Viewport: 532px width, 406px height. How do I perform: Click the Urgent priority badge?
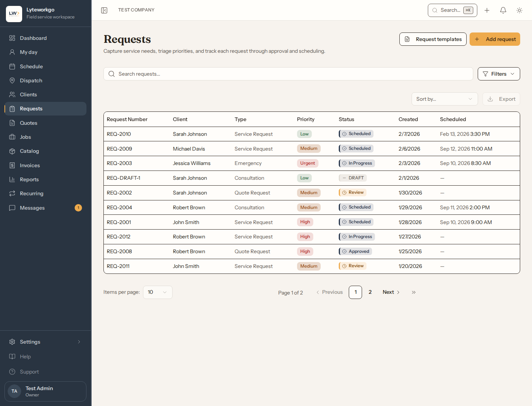[308, 163]
